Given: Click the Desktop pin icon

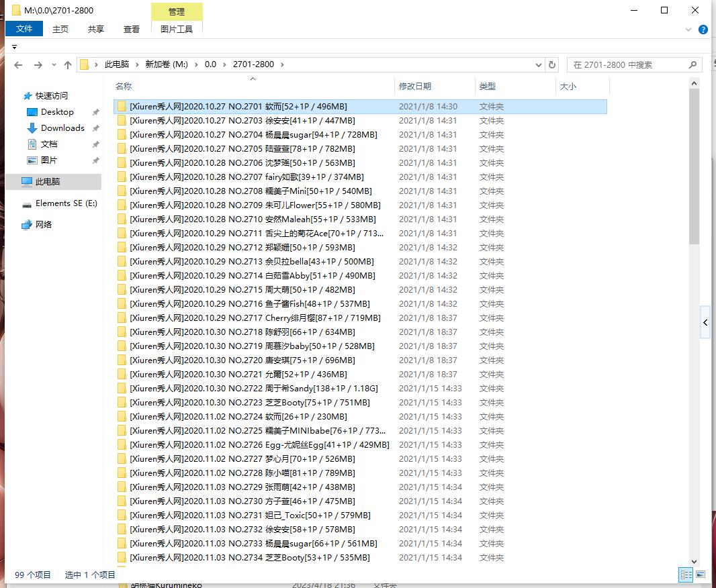Looking at the screenshot, I should (96, 112).
